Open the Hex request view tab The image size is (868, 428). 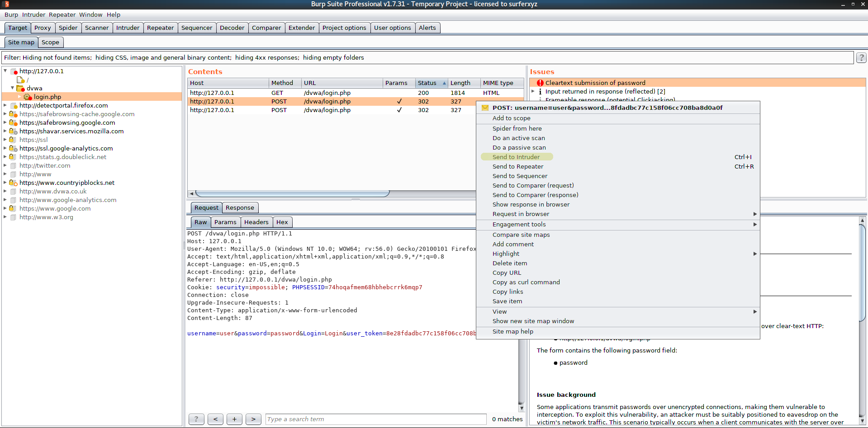click(x=282, y=222)
